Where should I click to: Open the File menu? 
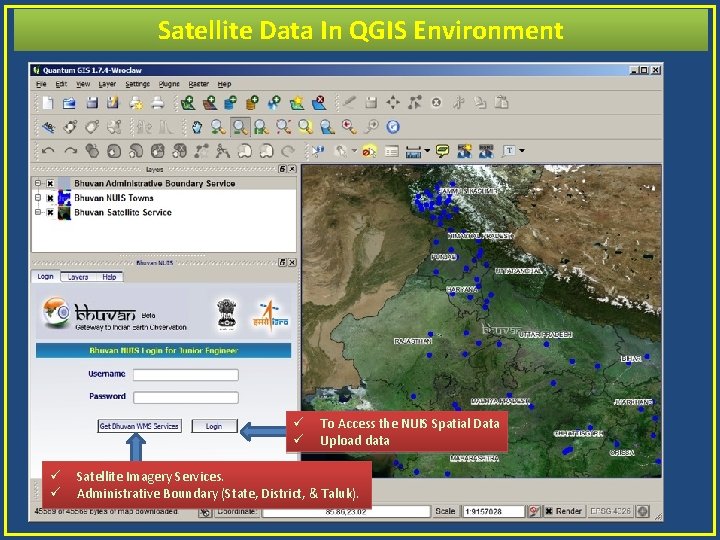pos(41,84)
